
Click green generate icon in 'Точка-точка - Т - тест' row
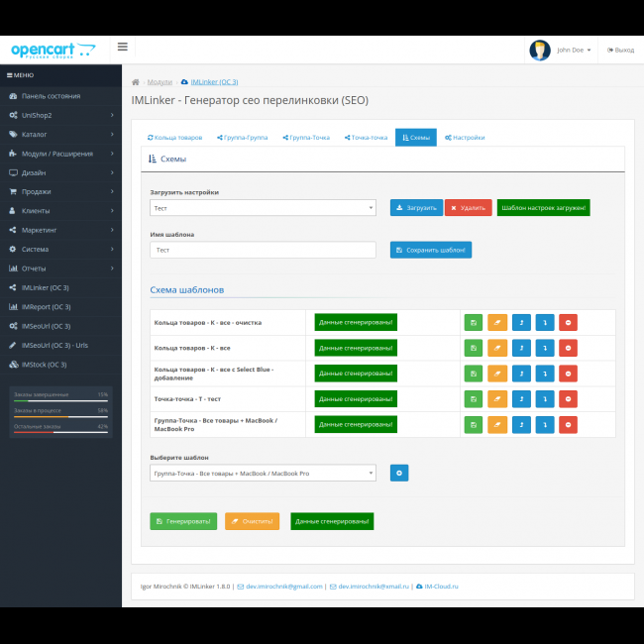tap(474, 398)
